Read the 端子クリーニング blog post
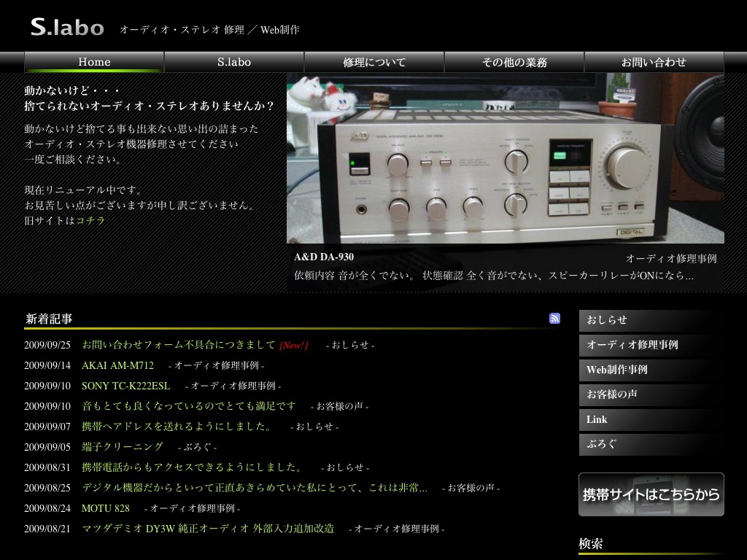 coord(122,447)
